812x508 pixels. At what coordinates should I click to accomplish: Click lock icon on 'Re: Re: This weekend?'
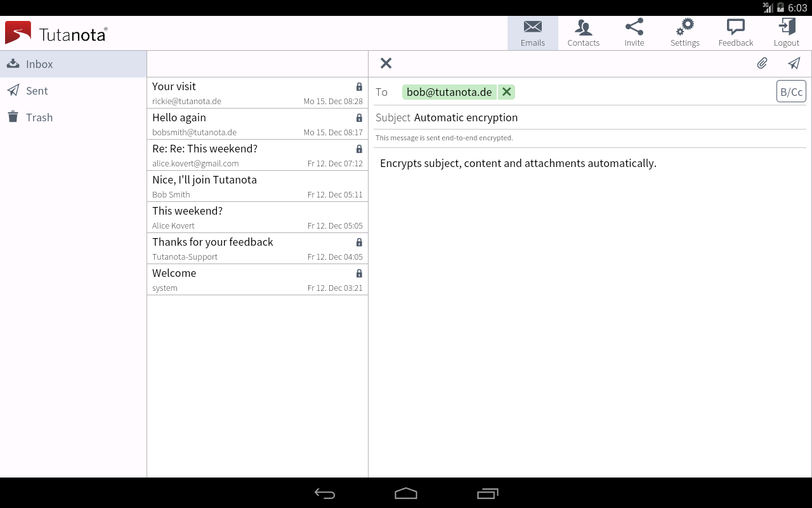359,149
